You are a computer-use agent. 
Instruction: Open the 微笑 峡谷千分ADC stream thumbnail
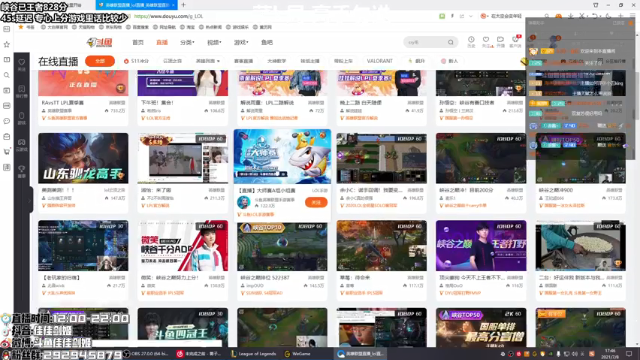coord(183,246)
